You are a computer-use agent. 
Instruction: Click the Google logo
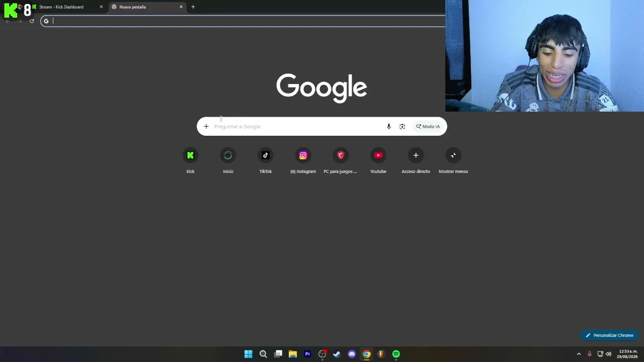coord(321,88)
